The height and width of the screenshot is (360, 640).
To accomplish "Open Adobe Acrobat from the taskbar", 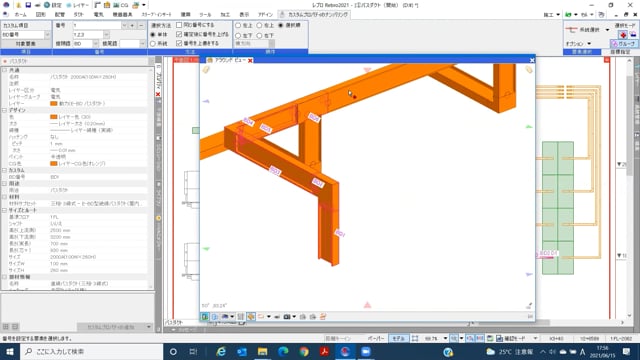I will click(324, 351).
